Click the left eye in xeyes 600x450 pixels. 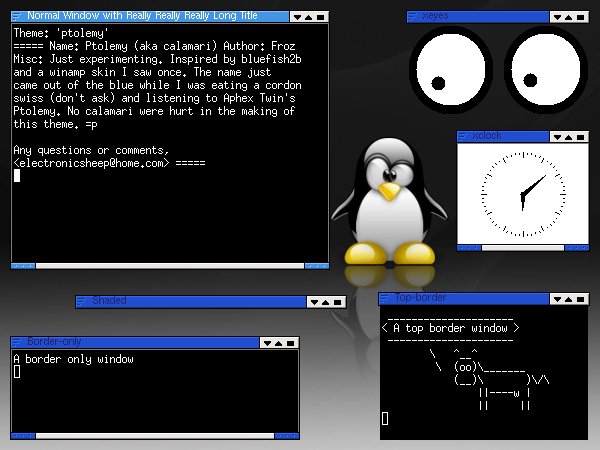[450, 69]
